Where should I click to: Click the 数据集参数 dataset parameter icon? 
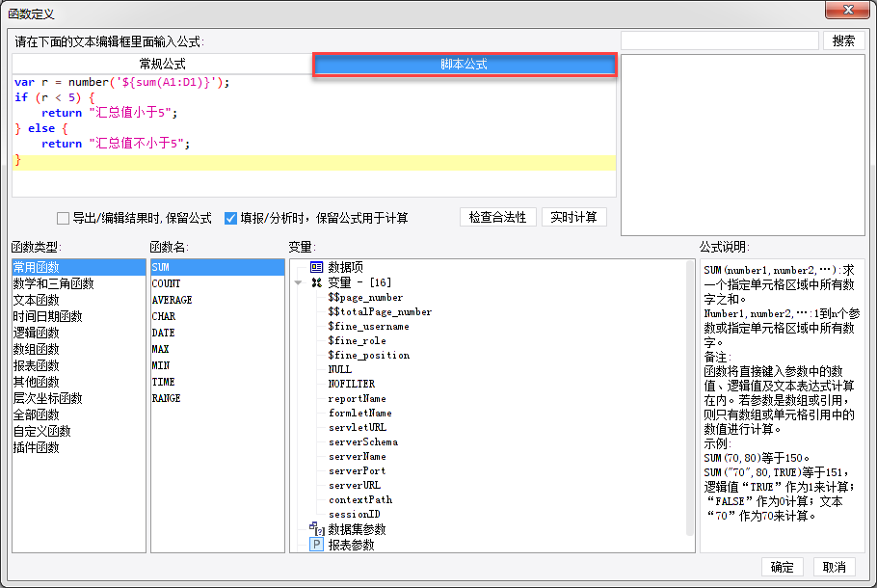coord(316,528)
